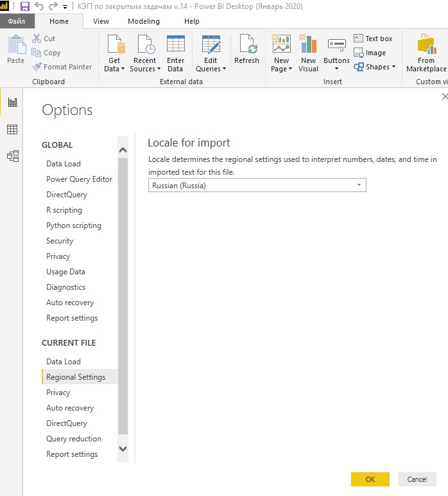Open R scripting options
This screenshot has width=448, height=496.
coord(64,210)
